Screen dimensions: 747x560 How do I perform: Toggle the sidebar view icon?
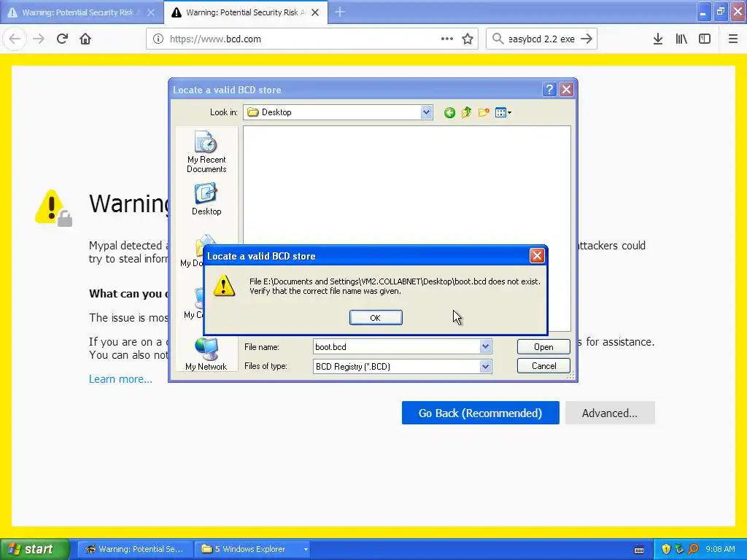coord(705,39)
